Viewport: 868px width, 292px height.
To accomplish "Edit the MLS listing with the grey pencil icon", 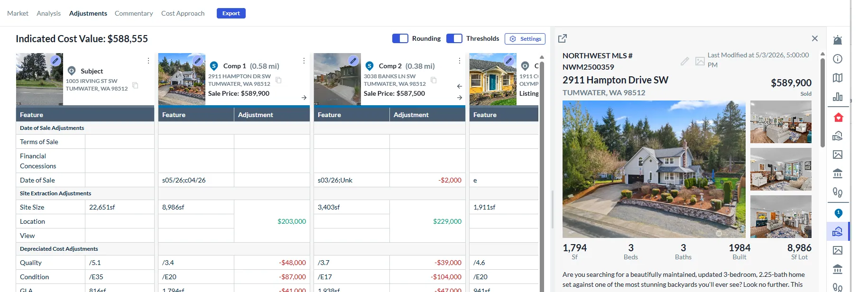I will tap(684, 61).
